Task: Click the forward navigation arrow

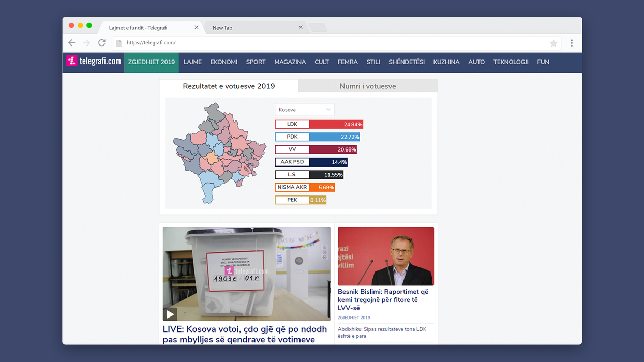Action: (86, 43)
